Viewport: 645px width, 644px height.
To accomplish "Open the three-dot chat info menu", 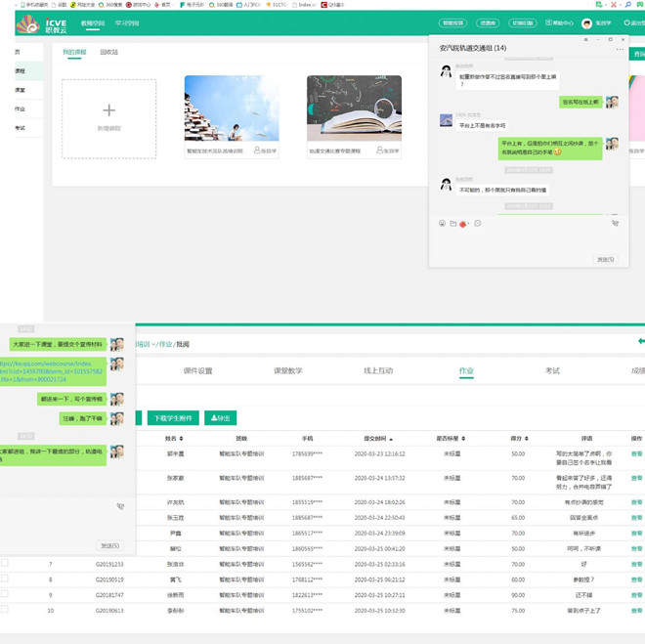I will pos(620,49).
